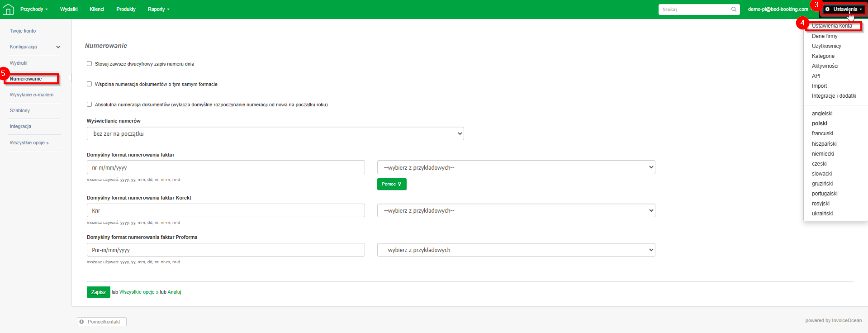Viewport: 868px width, 333px height.
Task: Open Twoje konto in sidebar
Action: 23,31
